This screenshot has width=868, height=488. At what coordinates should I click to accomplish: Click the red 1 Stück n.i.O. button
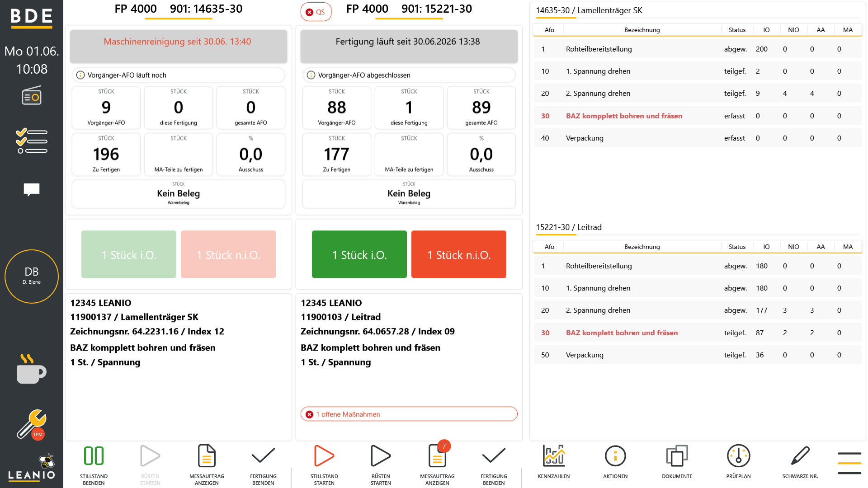pyautogui.click(x=459, y=254)
